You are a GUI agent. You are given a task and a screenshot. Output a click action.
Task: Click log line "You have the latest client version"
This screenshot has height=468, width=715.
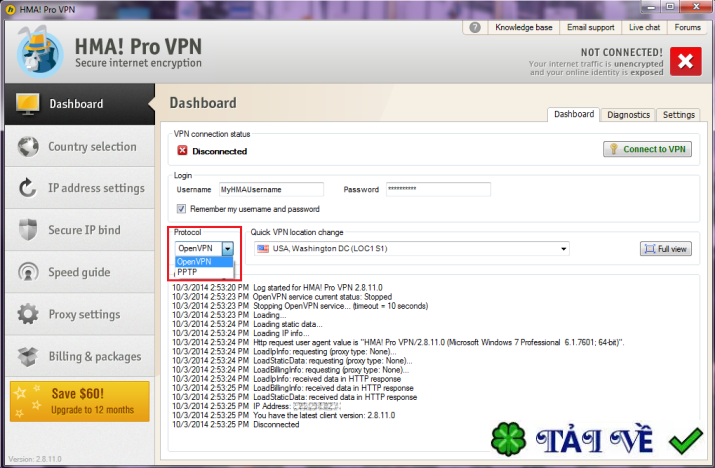[283, 416]
